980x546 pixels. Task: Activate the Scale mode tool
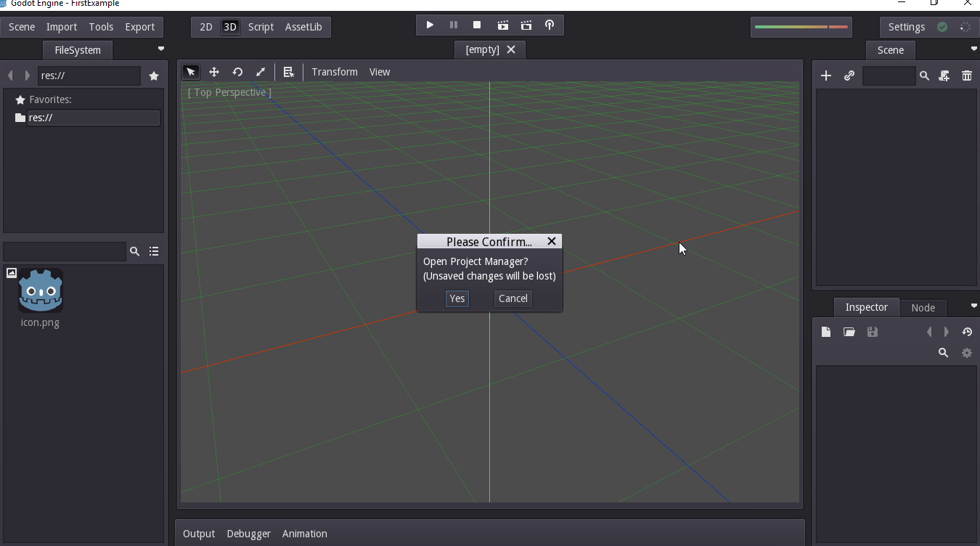coord(261,72)
